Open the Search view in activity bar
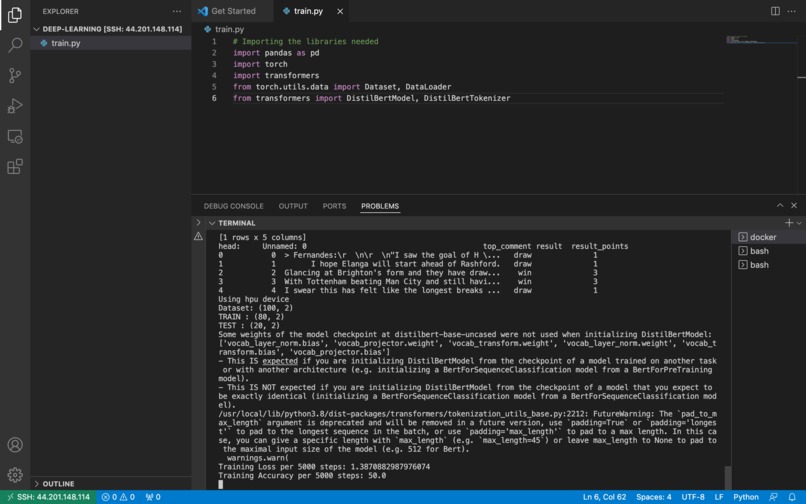Image resolution: width=806 pixels, height=504 pixels. coord(15,45)
